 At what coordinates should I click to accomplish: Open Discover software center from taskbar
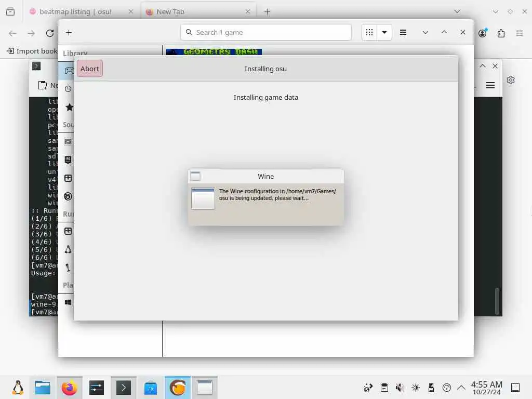151,388
